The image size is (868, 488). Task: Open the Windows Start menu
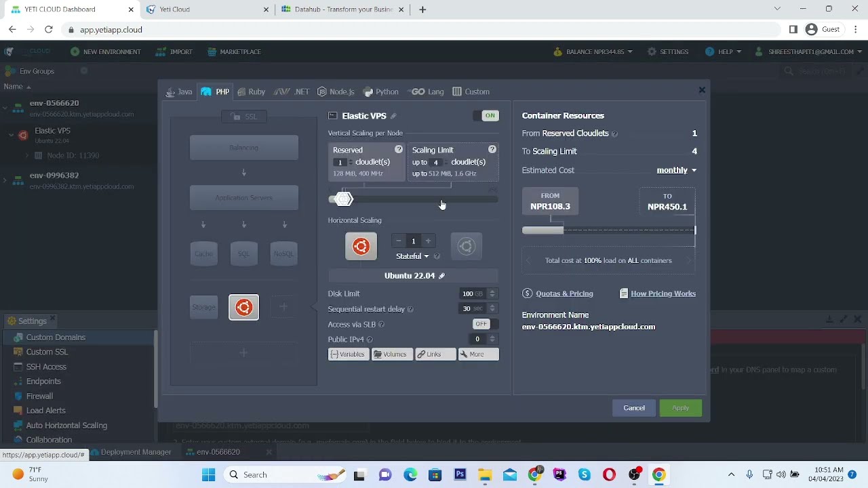pyautogui.click(x=208, y=474)
